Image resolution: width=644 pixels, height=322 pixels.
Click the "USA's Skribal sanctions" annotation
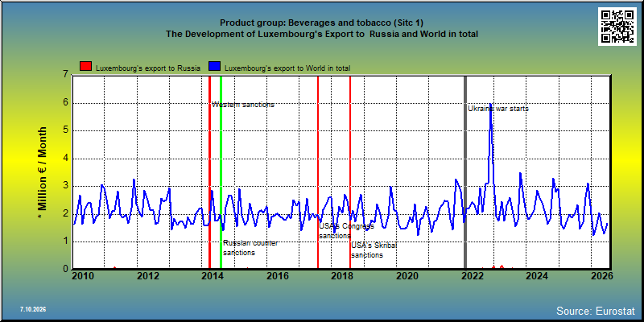(374, 250)
